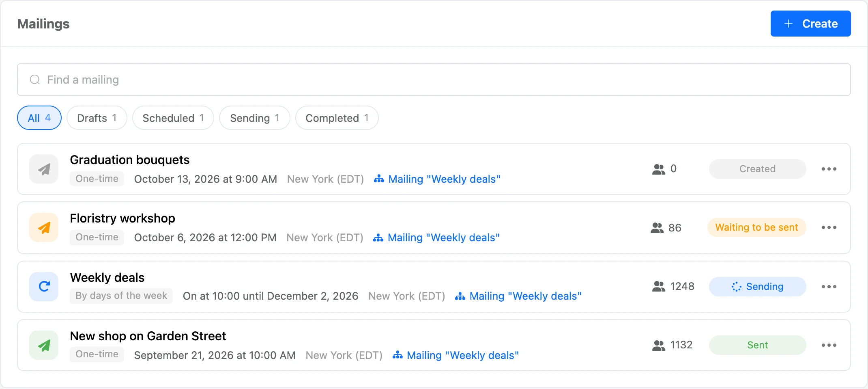Click recipient count 1132

[681, 345]
